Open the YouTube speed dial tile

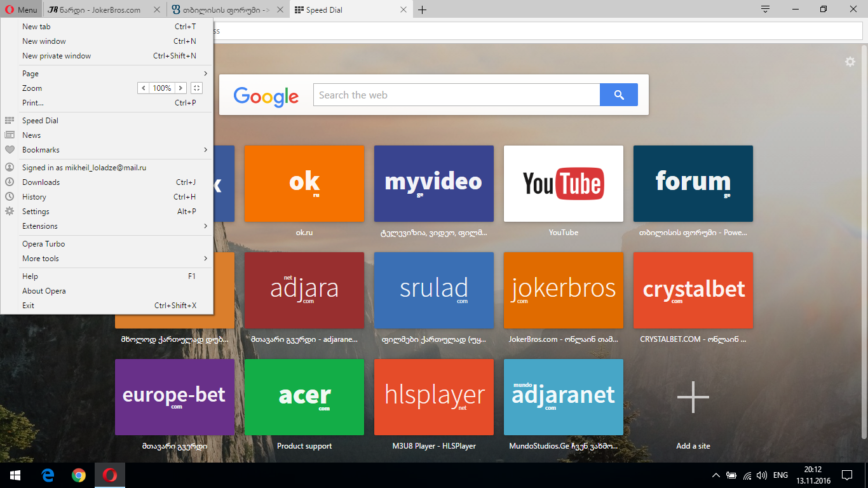(564, 184)
